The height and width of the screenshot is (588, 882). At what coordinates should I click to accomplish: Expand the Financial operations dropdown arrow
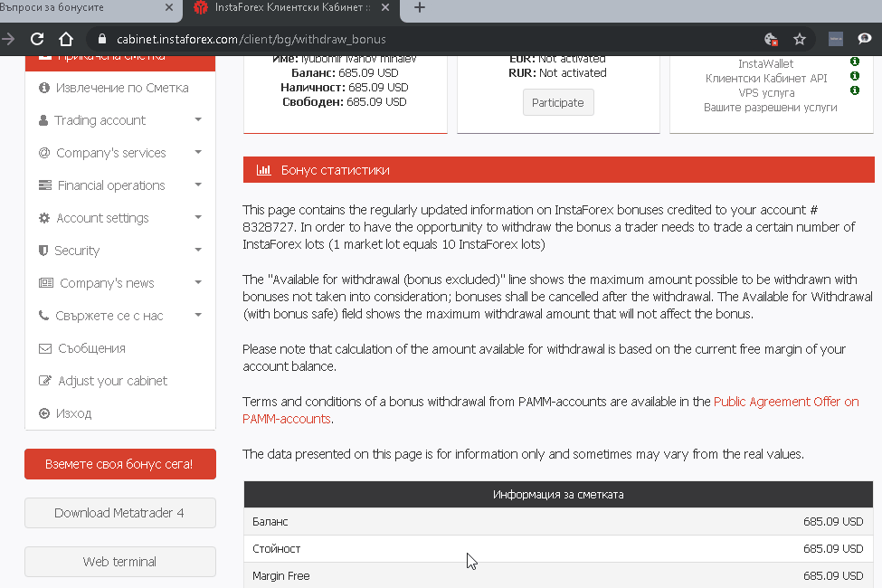coord(198,185)
